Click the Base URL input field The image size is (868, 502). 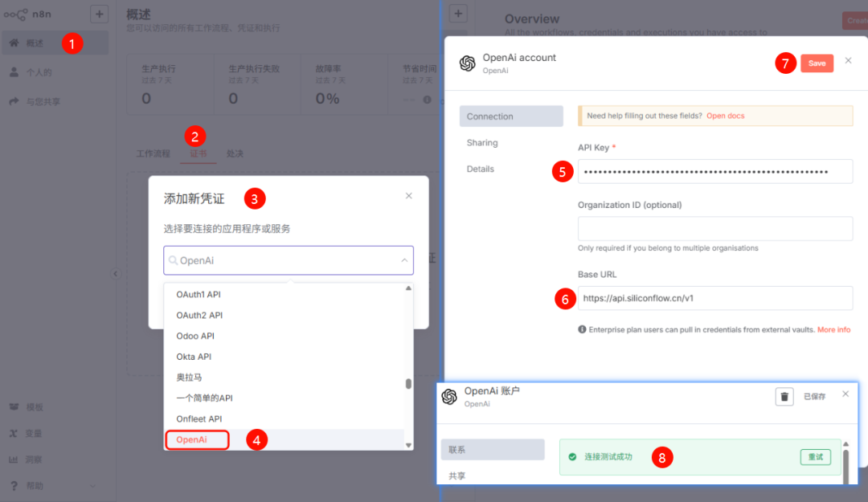715,298
